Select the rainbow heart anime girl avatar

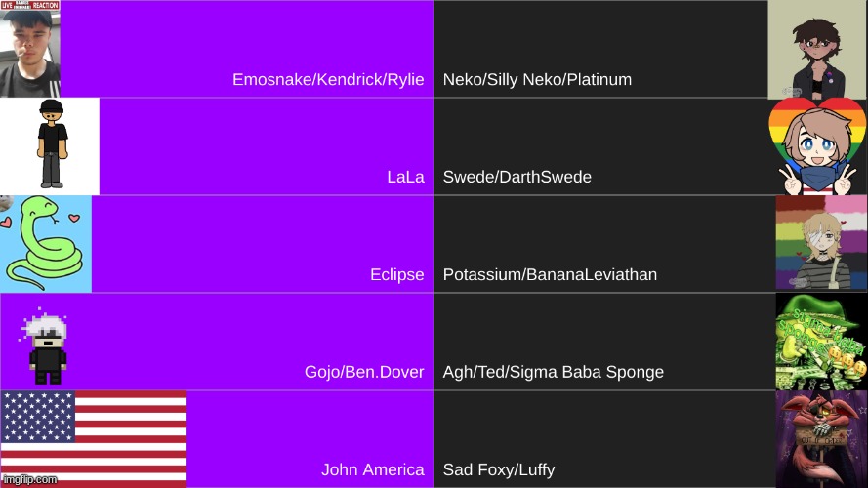[x=817, y=146]
